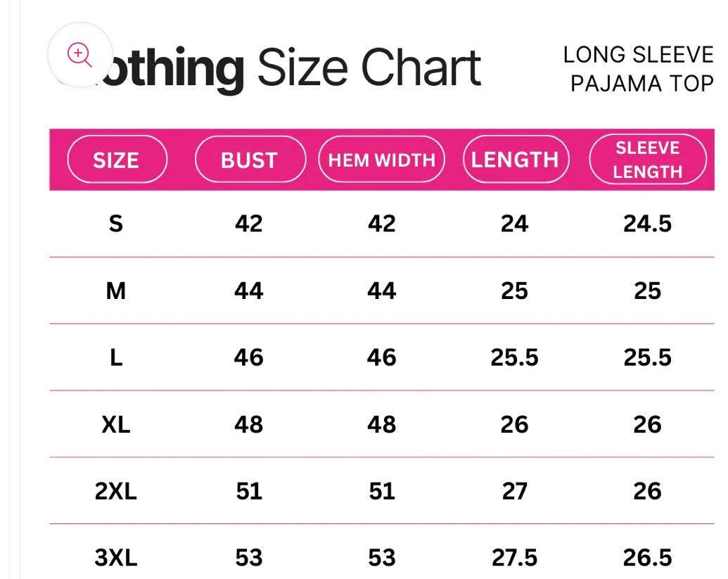728x579 pixels.
Task: Select the SIZE header pill
Action: [117, 159]
